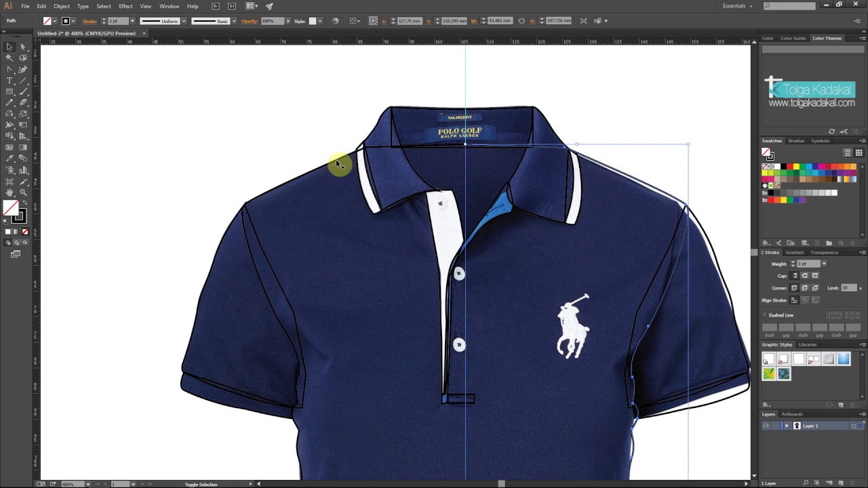Swap fill and stroke colors arrow

[24, 204]
